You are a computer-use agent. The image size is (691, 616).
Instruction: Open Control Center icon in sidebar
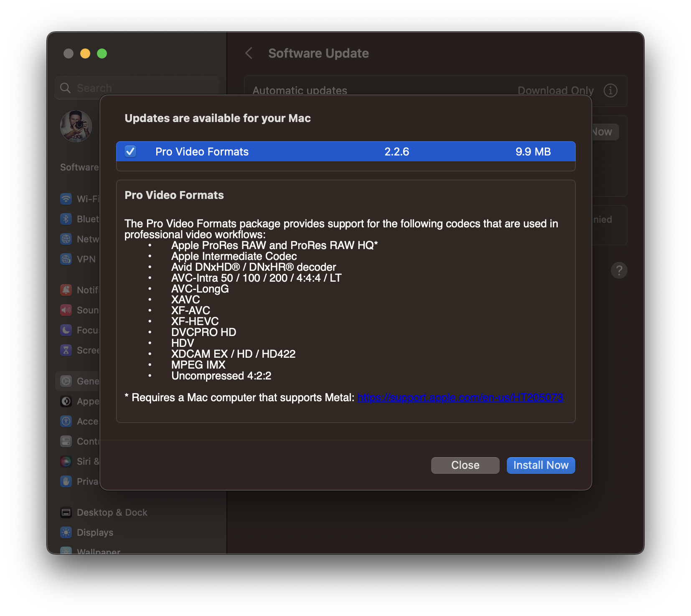pos(66,441)
